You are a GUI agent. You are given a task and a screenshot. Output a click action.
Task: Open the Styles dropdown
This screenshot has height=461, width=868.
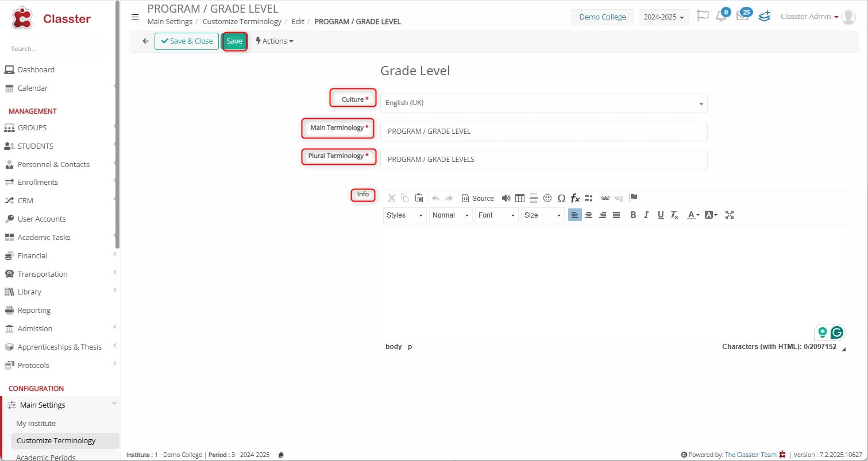pos(404,215)
